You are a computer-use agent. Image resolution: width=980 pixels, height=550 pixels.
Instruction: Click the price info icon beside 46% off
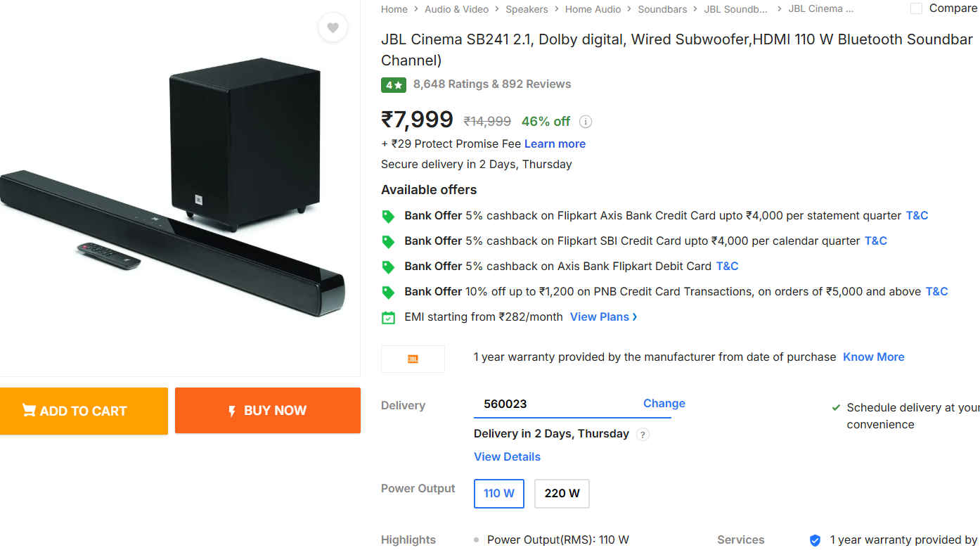[x=585, y=122]
